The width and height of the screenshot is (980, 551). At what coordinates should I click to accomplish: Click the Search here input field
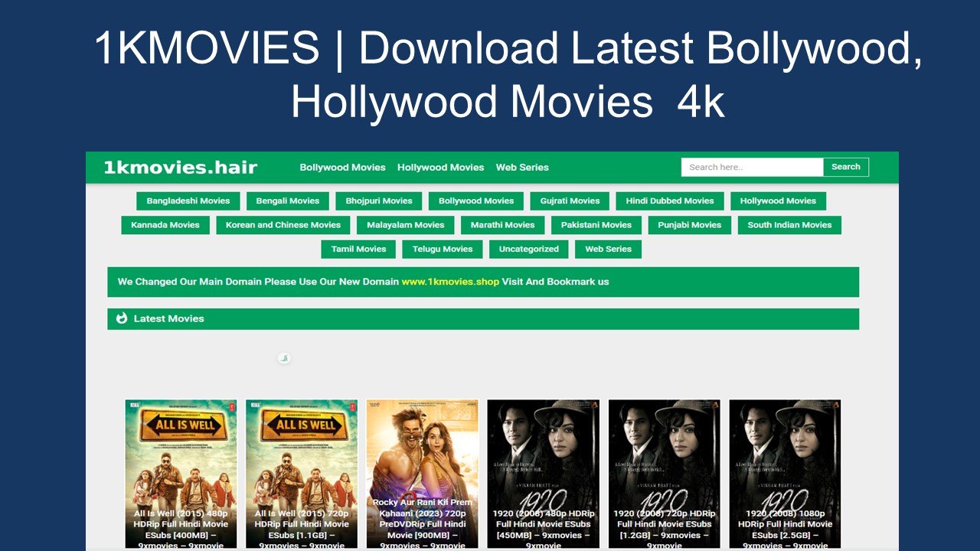coord(751,166)
